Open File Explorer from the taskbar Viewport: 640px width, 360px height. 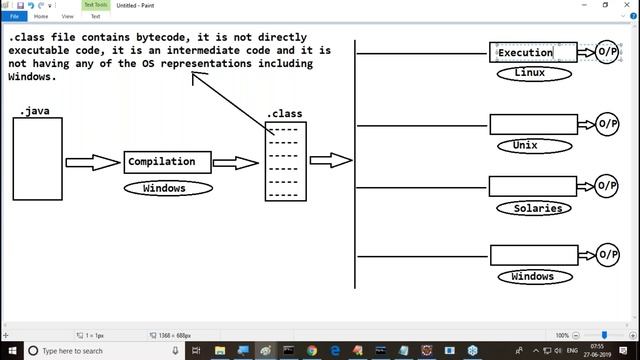220,351
